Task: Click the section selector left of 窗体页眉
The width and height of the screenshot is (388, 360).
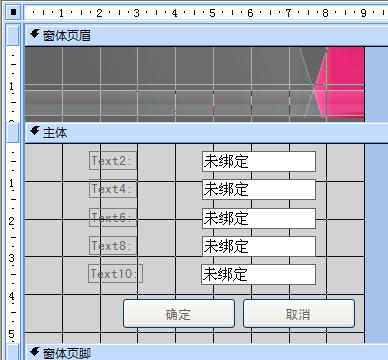Action: 13,36
